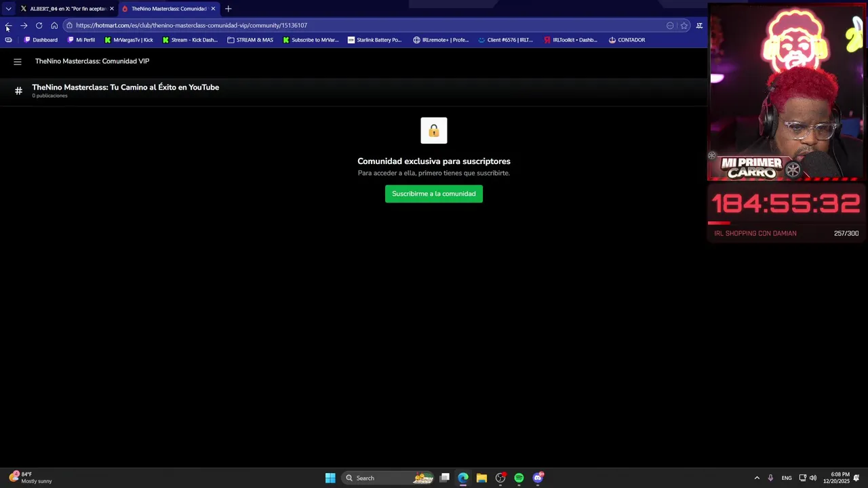The height and width of the screenshot is (488, 868).
Task: Click the address bar URL field
Action: (366, 26)
